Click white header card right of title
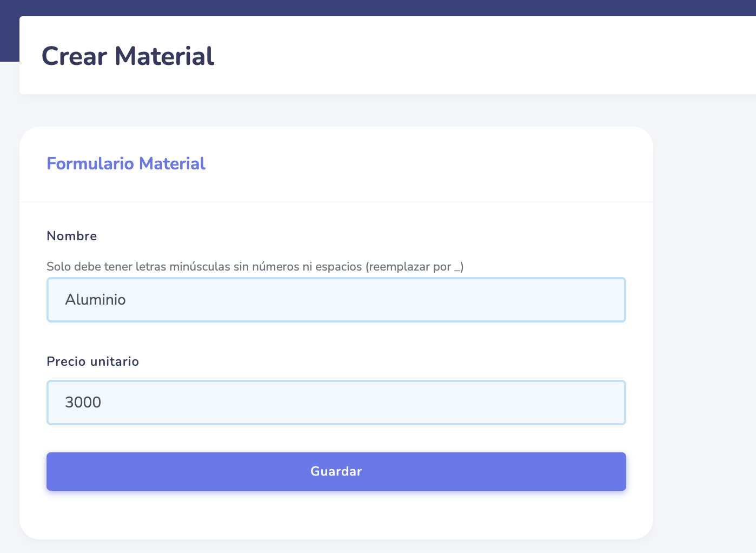 (x=487, y=56)
